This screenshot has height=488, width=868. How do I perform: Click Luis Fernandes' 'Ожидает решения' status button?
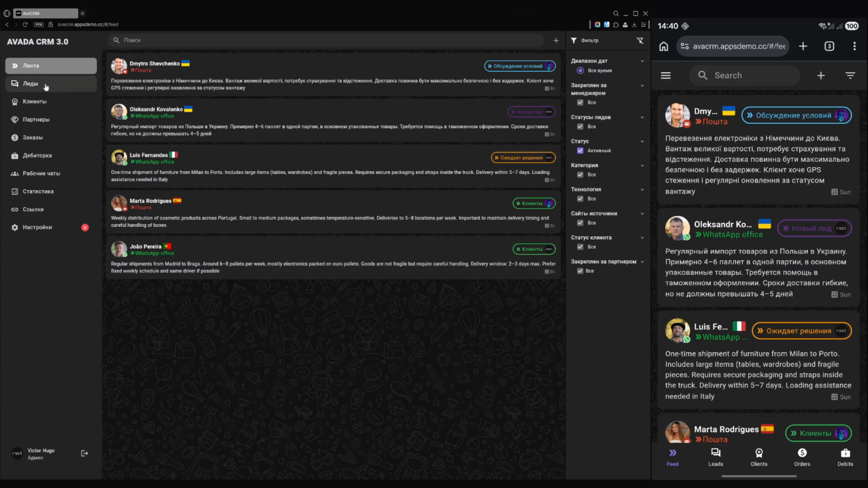pos(523,158)
